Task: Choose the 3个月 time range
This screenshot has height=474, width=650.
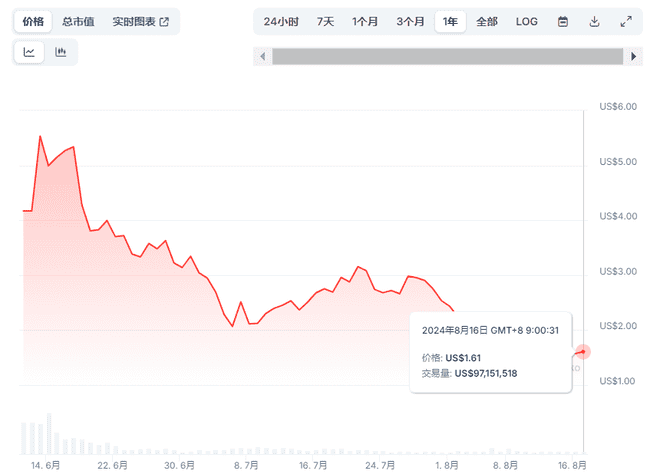Action: coord(410,21)
